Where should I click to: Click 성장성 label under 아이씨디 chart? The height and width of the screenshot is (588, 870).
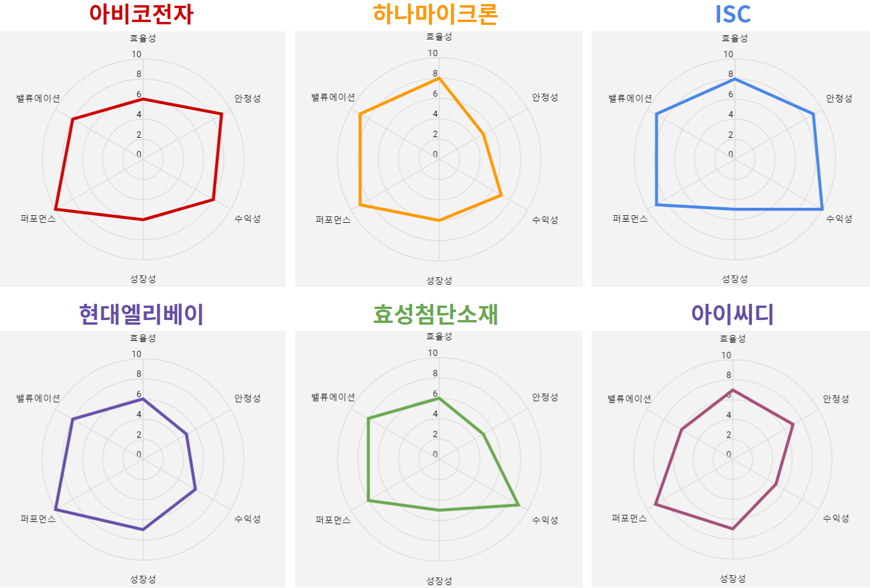click(732, 579)
